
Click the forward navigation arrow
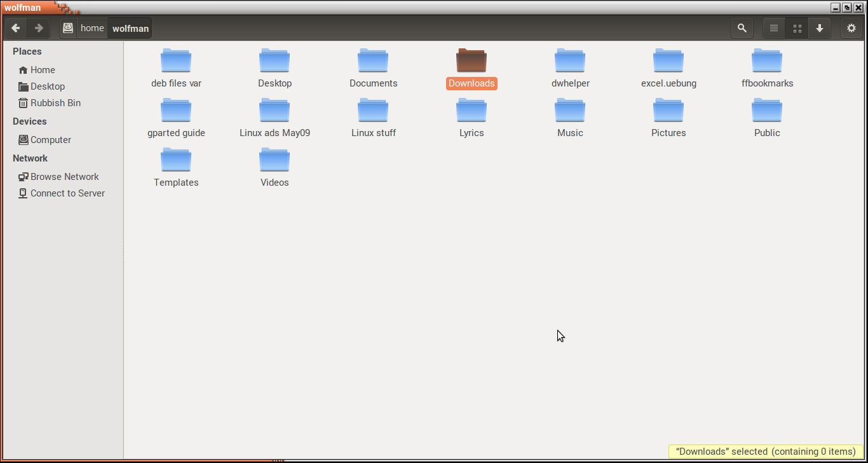pos(39,28)
